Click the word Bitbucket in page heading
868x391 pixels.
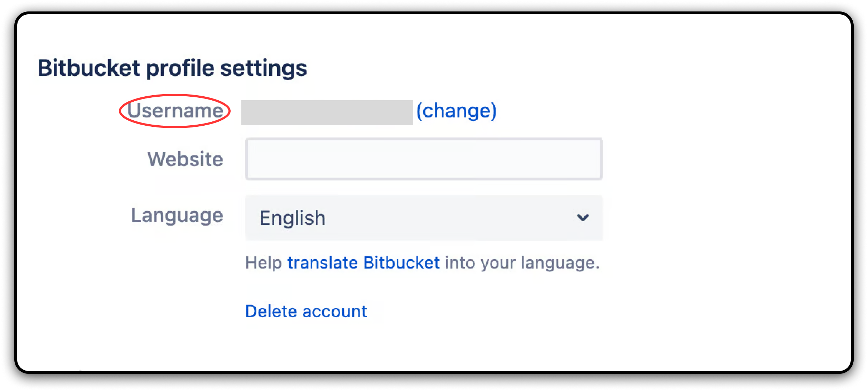89,68
